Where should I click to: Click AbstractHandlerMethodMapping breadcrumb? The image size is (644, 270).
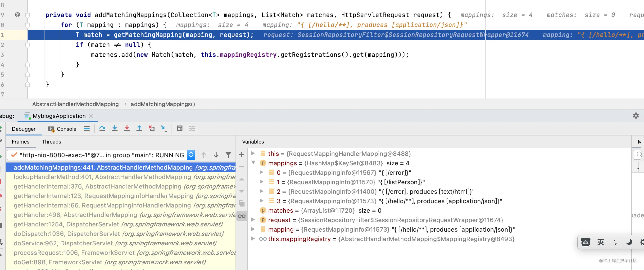[76, 104]
